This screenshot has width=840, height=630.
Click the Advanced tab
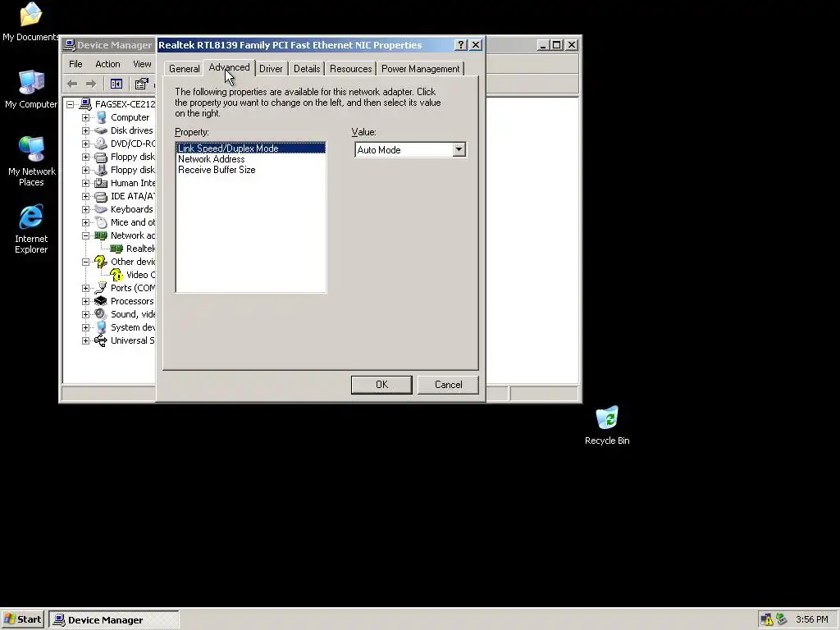point(230,67)
